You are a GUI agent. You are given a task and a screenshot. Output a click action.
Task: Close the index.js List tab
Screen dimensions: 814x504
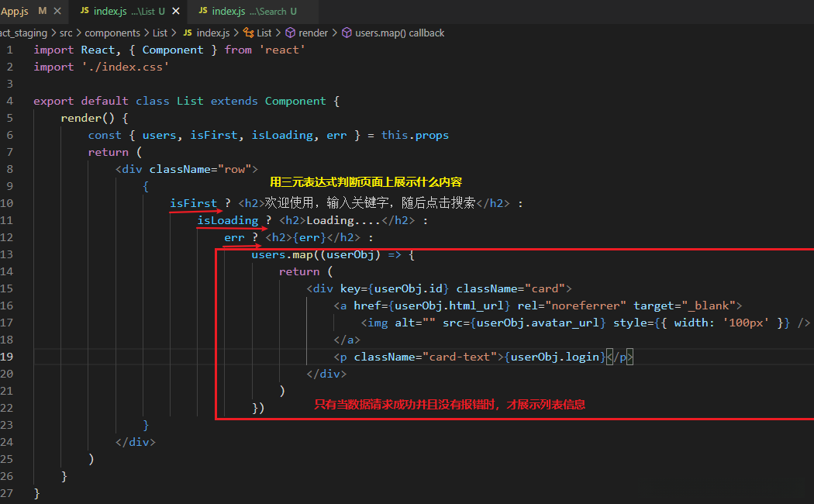tap(176, 11)
